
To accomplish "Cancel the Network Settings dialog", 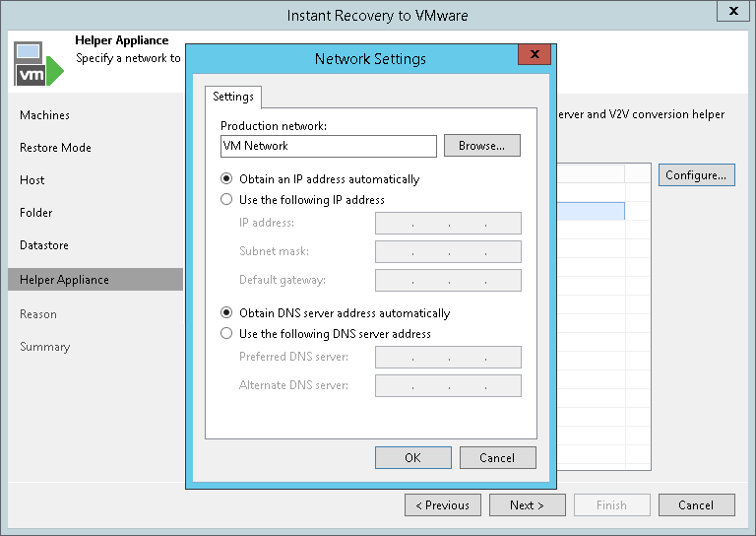I will pos(497,457).
